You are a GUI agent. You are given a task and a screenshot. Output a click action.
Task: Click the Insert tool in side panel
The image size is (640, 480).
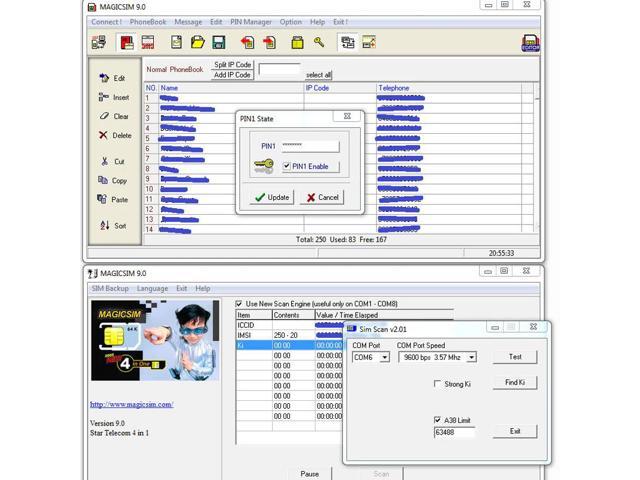tap(114, 97)
